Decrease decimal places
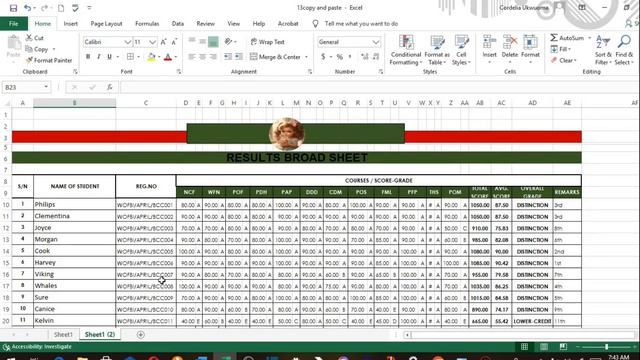Screen dimensions: 640x360 376,57
